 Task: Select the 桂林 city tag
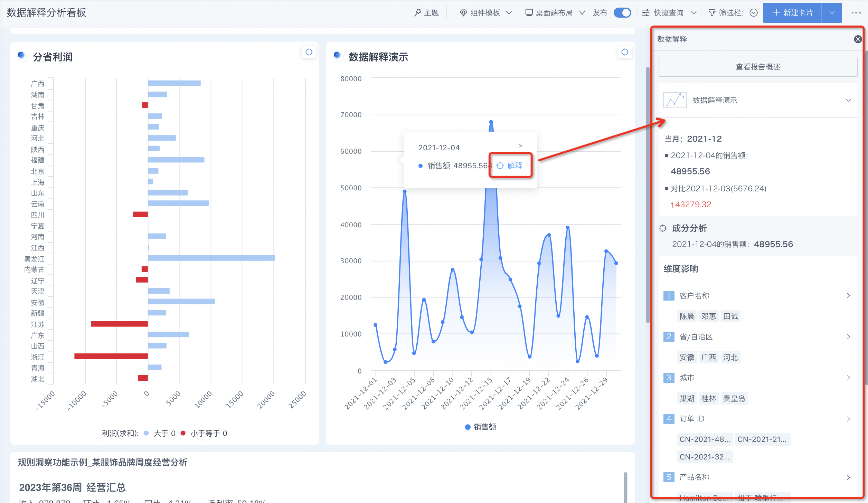708,398
